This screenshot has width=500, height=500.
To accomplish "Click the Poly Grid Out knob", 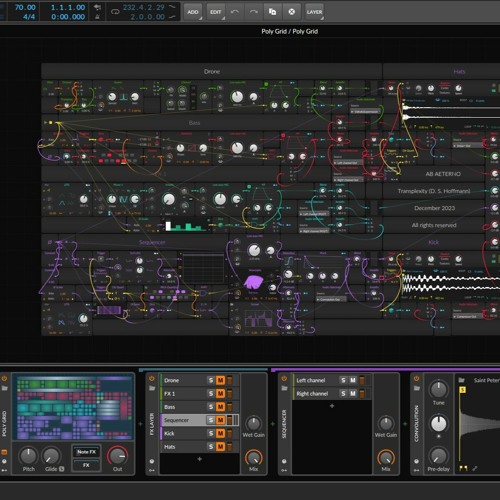I will click(117, 456).
